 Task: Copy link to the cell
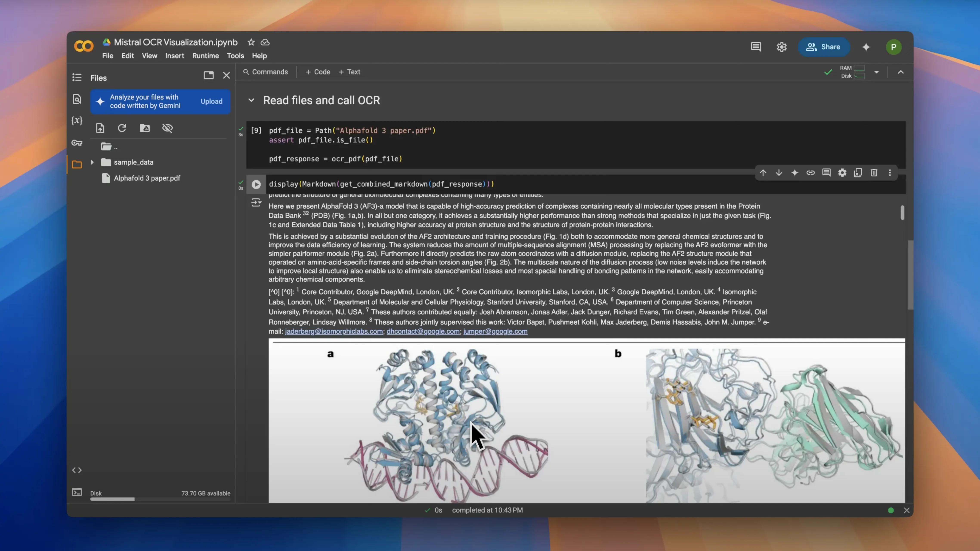pos(810,173)
